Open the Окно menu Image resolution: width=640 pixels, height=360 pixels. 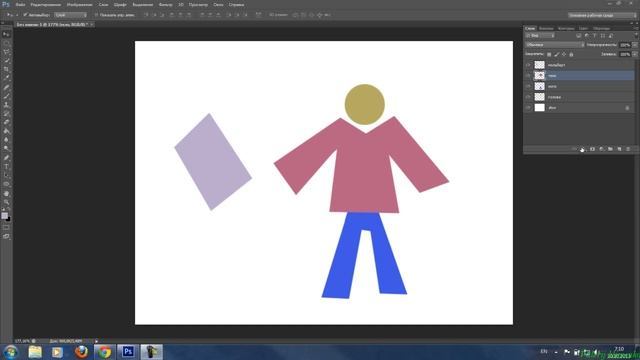(x=218, y=4)
